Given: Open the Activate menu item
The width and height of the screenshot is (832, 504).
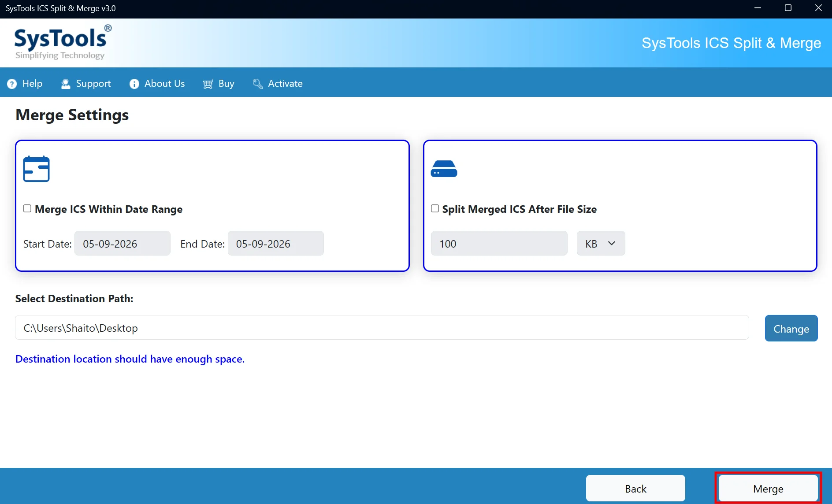Looking at the screenshot, I should pos(278,84).
